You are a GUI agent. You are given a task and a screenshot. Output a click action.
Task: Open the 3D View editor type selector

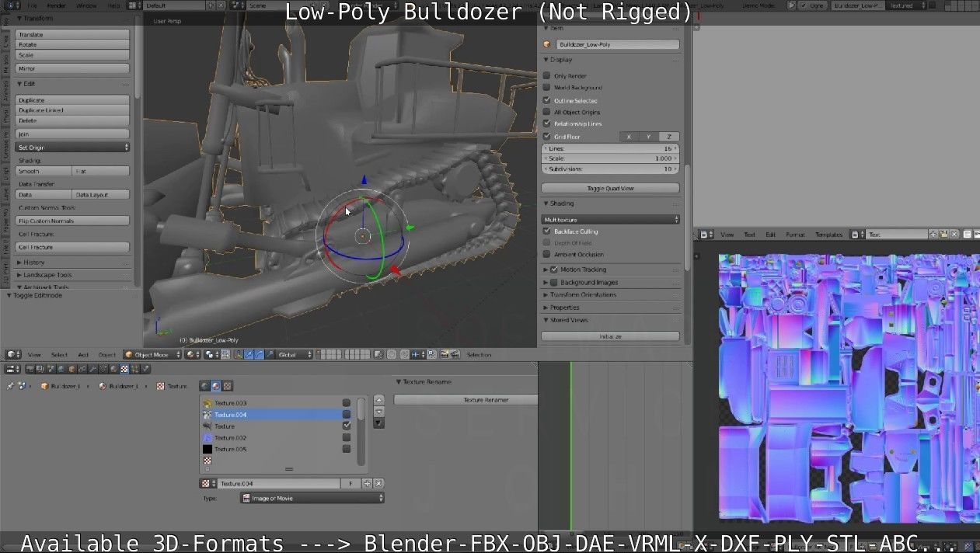(x=12, y=354)
